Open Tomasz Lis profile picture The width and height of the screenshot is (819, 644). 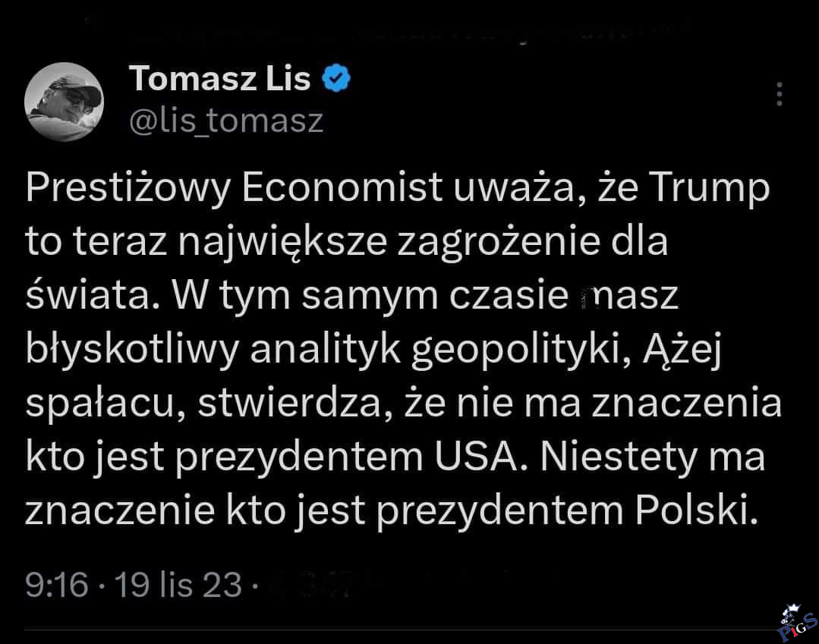64,102
